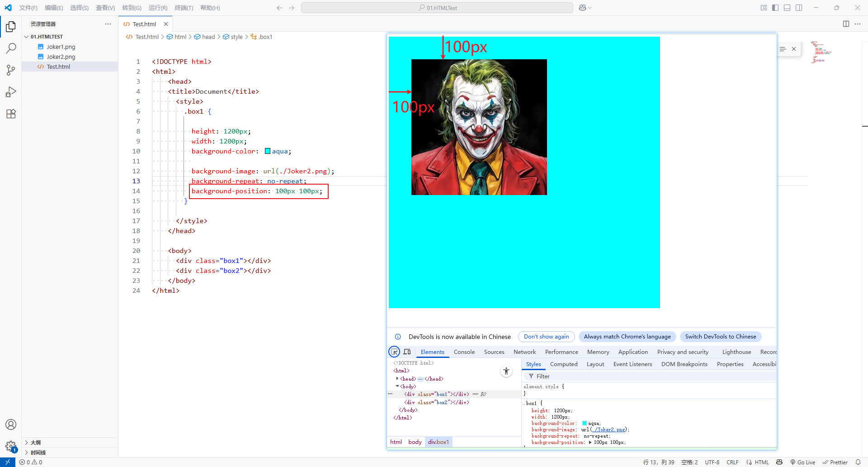This screenshot has width=868, height=467.
Task: Click the remote window status bar icon
Action: point(8,462)
